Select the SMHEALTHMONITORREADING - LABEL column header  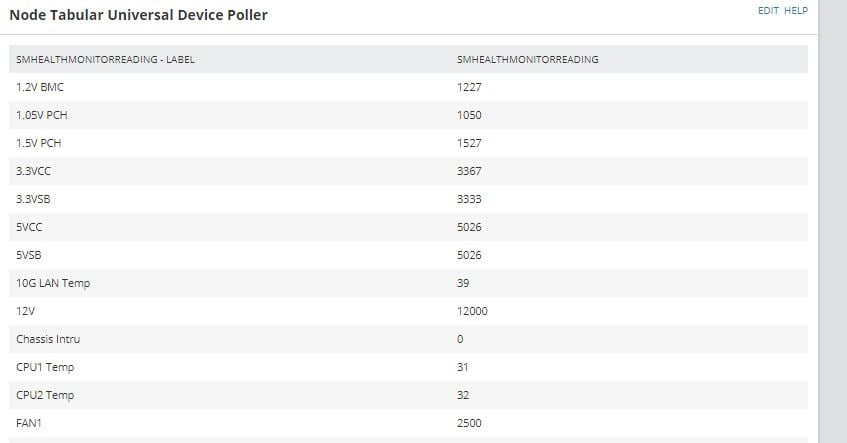(105, 59)
